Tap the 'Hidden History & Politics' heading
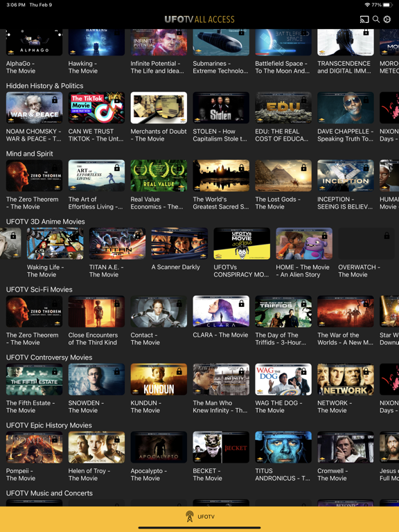 [44, 86]
